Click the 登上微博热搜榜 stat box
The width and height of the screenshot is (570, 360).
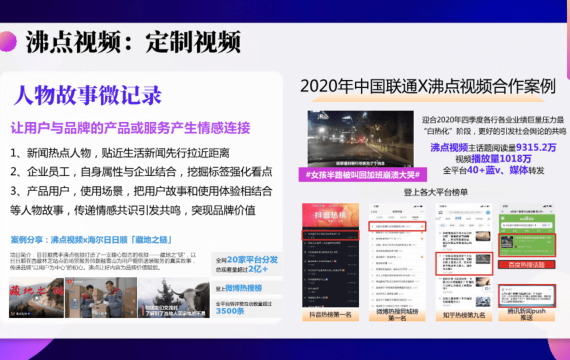click(247, 288)
